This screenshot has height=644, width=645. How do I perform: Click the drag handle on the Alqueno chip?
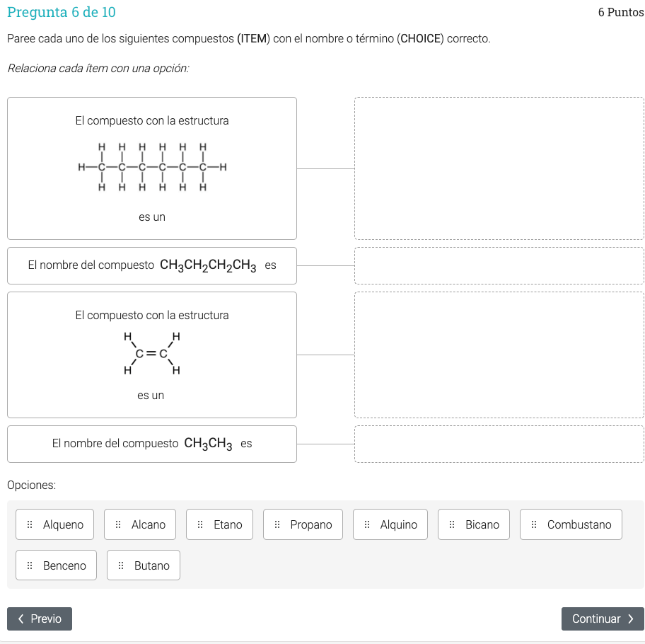[x=29, y=524]
